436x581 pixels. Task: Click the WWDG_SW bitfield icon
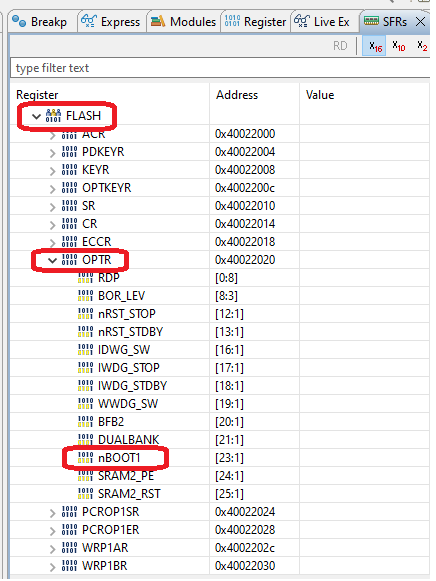[85, 404]
